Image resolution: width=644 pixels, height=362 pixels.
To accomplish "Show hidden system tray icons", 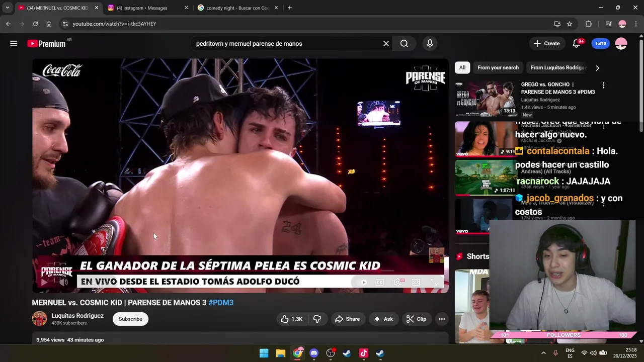I will pos(543,353).
